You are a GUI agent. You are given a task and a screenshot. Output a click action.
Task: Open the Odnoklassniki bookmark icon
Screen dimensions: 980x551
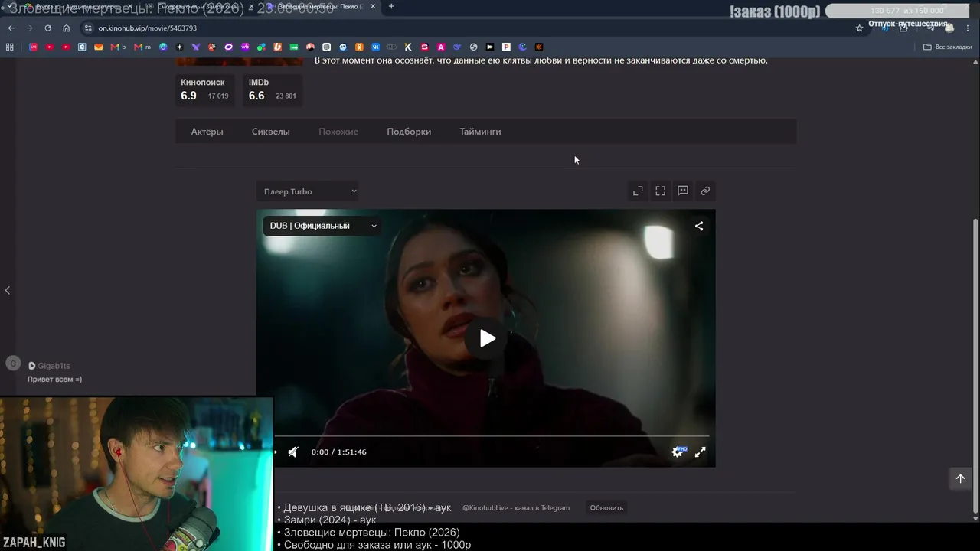click(359, 47)
